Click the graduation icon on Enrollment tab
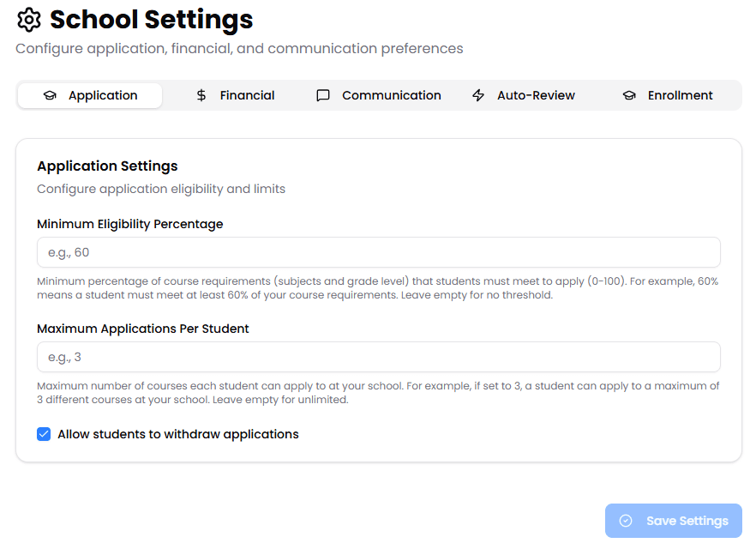Image resolution: width=756 pixels, height=543 pixels. click(x=629, y=95)
